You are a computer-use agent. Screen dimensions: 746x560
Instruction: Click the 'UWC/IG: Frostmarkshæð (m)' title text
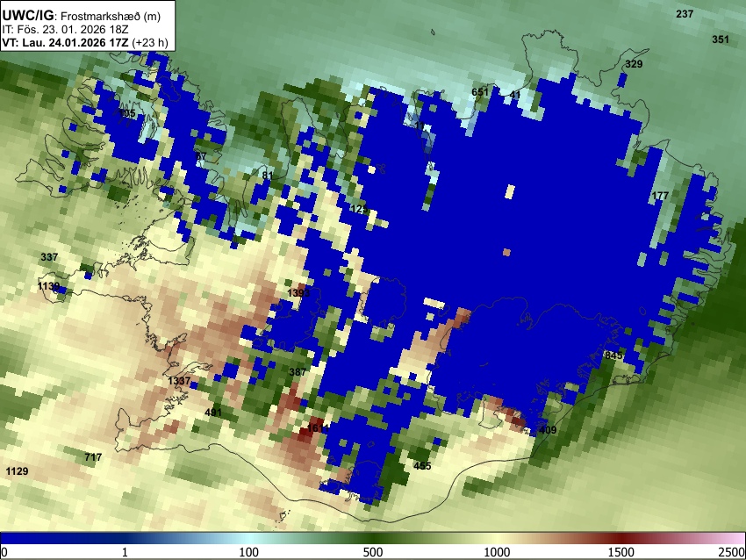(82, 16)
